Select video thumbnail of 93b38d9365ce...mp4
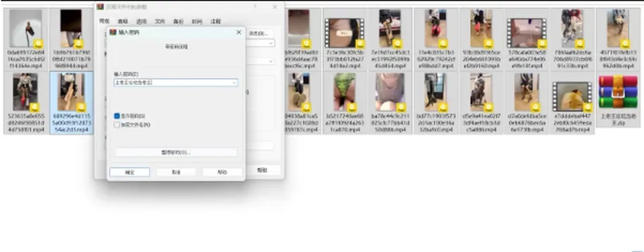The height and width of the screenshot is (252, 644). point(482,29)
